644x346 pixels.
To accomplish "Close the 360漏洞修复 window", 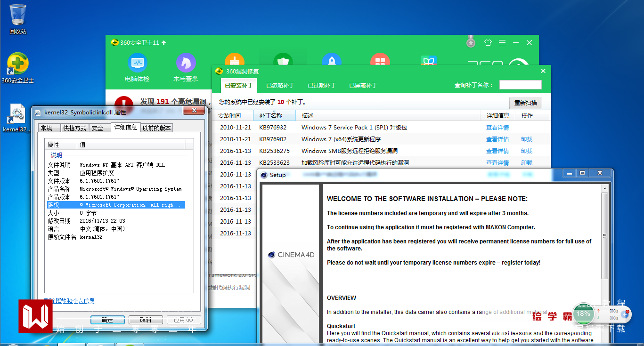I will 543,71.
